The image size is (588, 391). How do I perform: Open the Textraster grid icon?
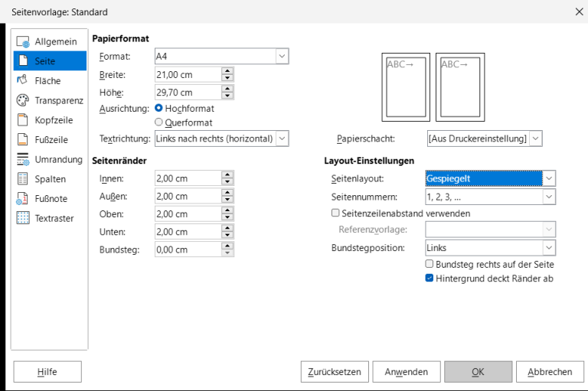click(x=22, y=218)
